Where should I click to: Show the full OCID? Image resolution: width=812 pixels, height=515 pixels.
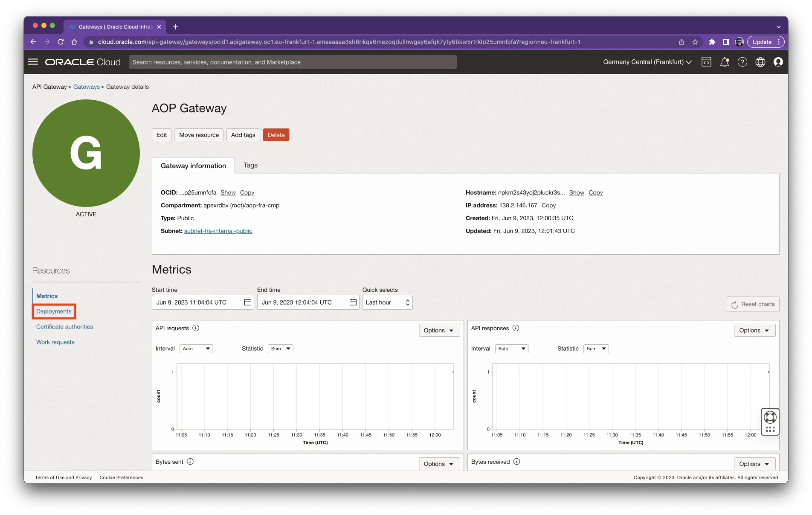pos(228,192)
